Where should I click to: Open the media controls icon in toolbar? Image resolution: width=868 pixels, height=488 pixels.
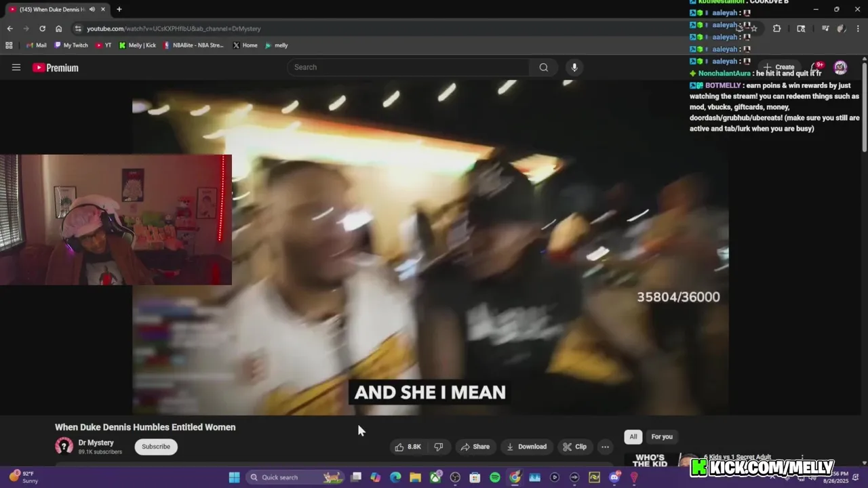click(825, 28)
